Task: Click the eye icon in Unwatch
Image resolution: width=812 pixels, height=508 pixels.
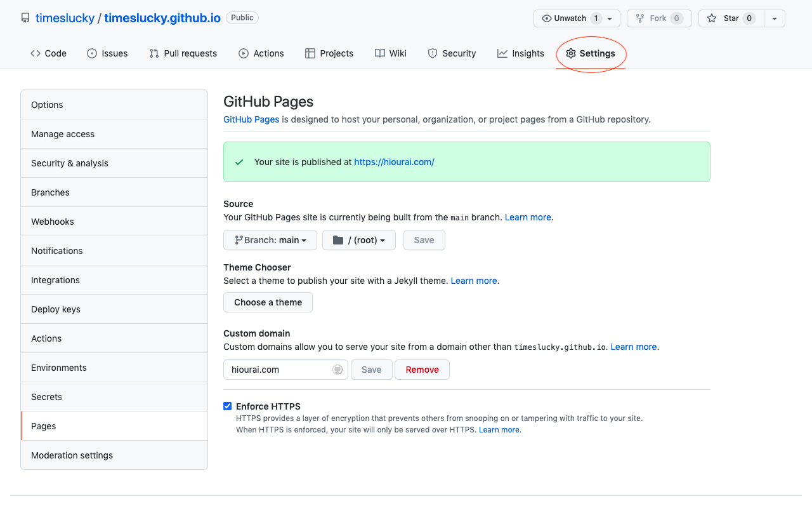Action: [x=547, y=18]
